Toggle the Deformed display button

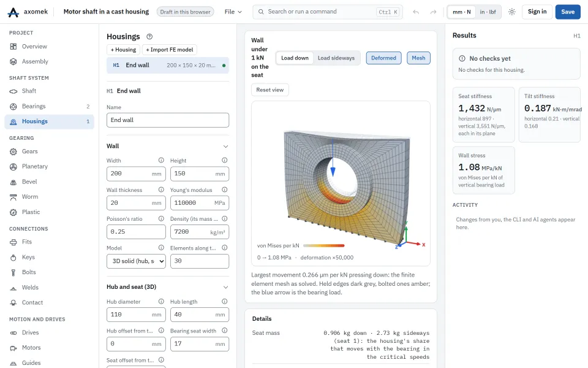(x=383, y=58)
